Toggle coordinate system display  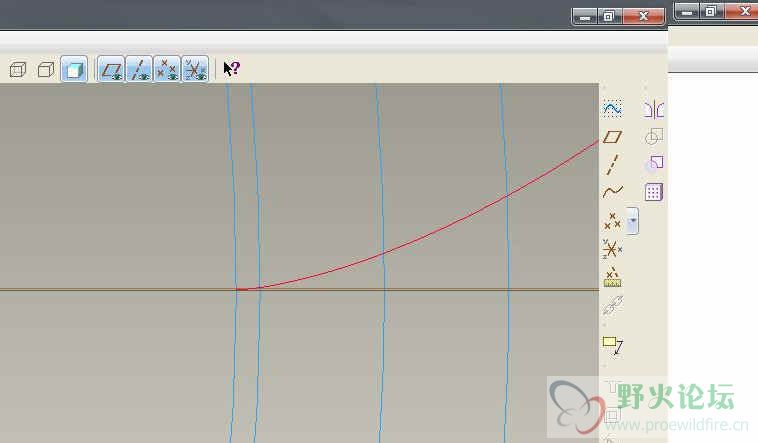195,69
